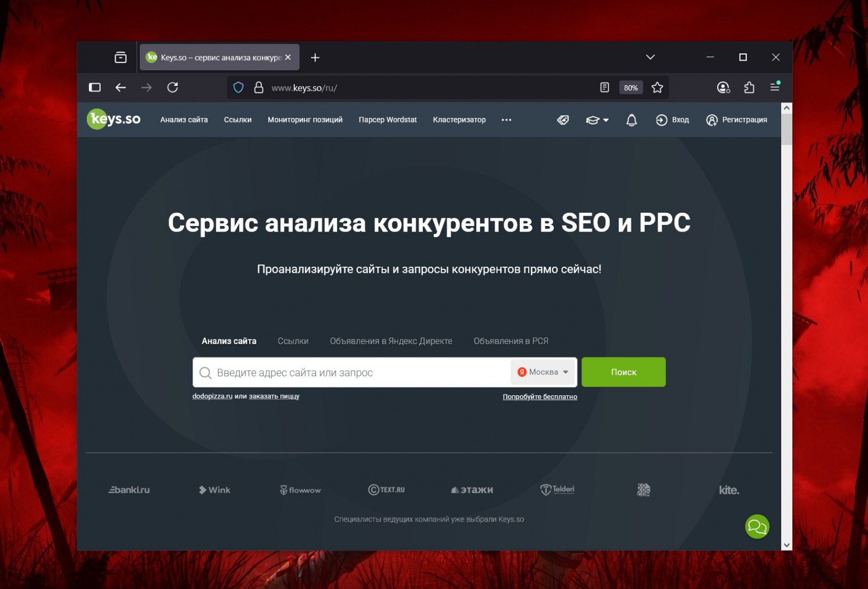Open the notifications bell
Image resolution: width=868 pixels, height=589 pixels.
(631, 120)
